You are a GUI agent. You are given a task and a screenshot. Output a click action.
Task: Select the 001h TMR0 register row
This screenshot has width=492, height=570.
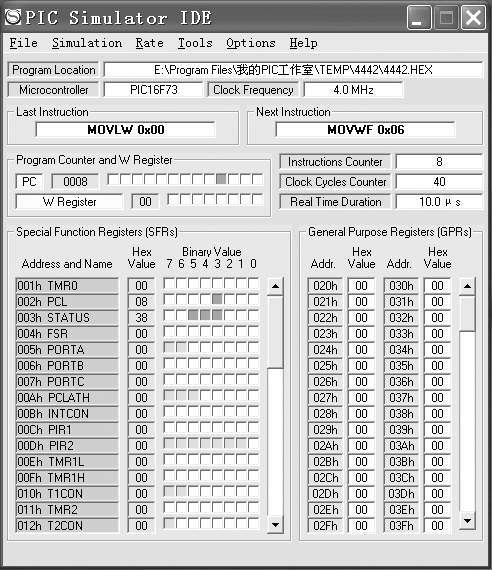67,286
